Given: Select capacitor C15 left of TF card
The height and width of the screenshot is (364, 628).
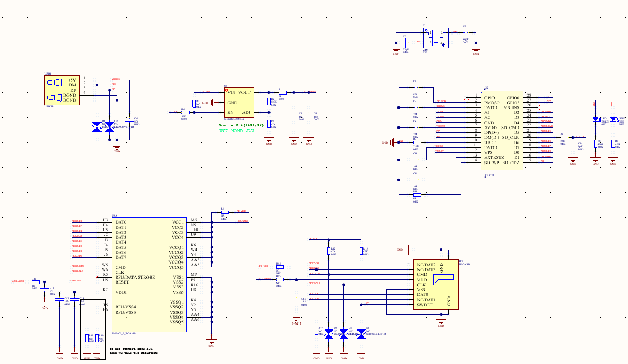Looking at the screenshot, I should click(x=296, y=300).
